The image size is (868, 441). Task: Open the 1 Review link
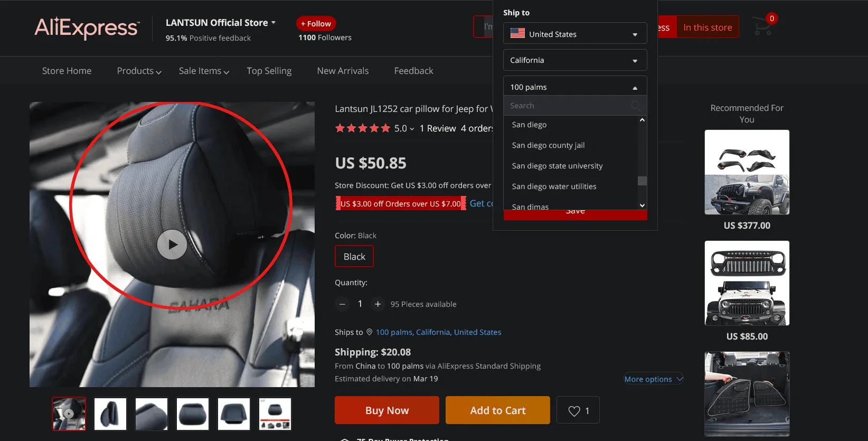tap(438, 128)
